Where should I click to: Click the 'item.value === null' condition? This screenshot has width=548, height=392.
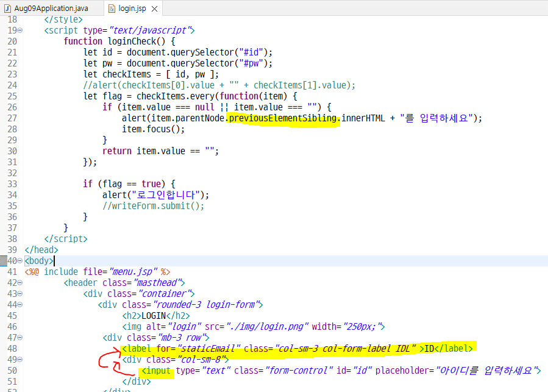168,107
